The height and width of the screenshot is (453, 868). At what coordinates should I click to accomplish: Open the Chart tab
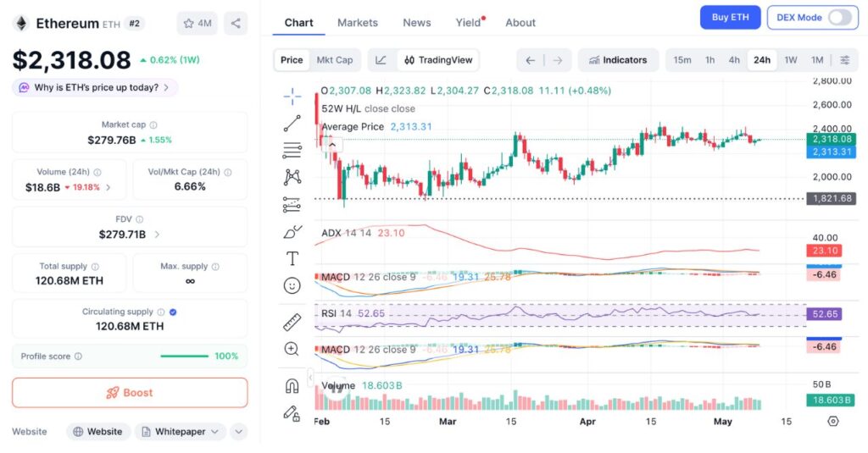[x=298, y=23]
